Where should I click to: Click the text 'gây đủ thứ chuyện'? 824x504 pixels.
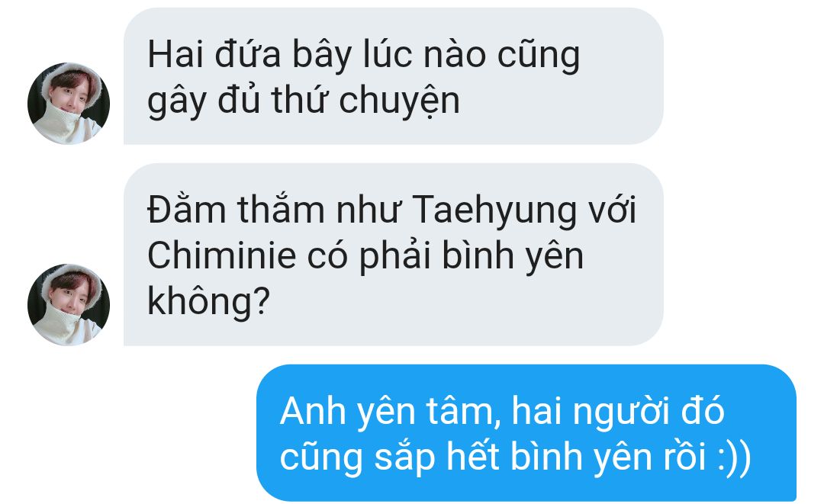304,101
